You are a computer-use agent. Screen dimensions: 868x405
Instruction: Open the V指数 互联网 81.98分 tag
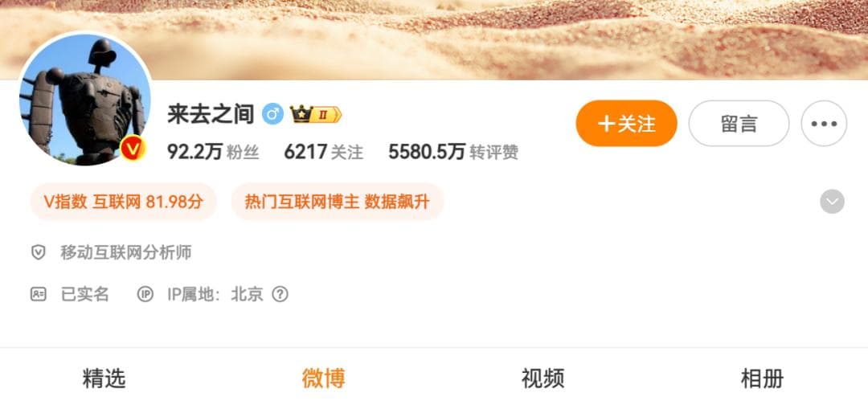click(x=124, y=202)
